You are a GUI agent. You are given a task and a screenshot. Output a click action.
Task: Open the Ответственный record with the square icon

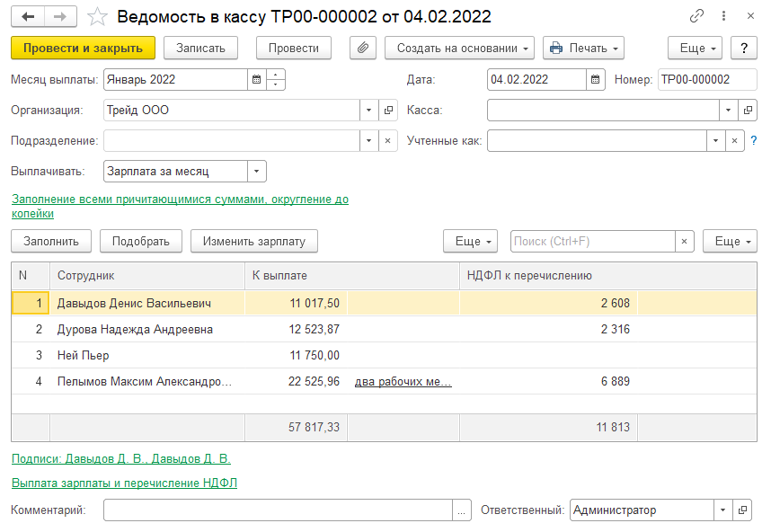click(742, 510)
